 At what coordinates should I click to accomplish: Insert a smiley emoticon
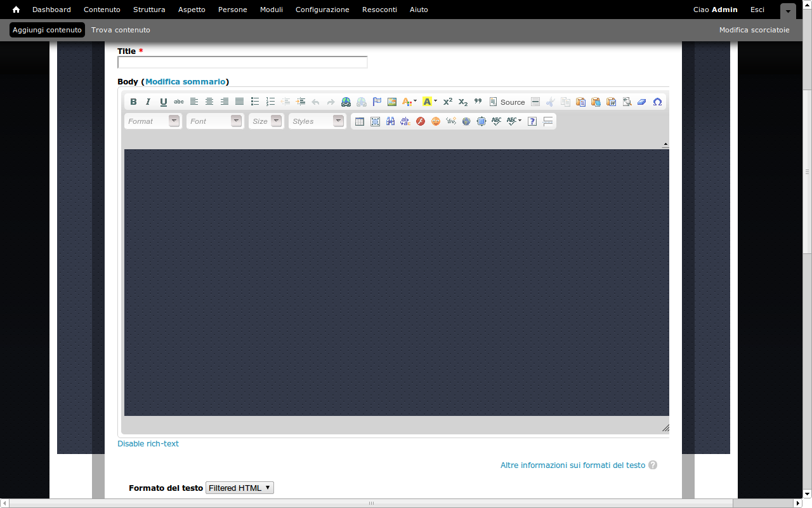tap(436, 121)
